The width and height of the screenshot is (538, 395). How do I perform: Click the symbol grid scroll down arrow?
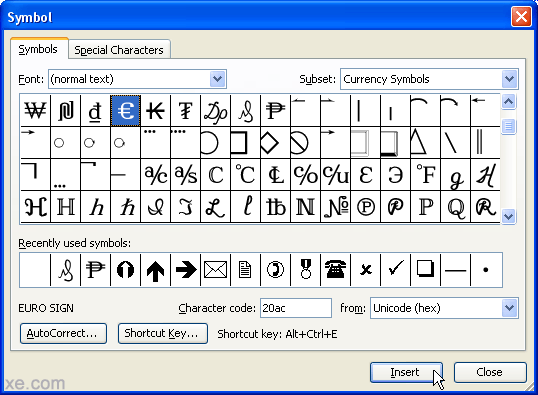tap(508, 217)
